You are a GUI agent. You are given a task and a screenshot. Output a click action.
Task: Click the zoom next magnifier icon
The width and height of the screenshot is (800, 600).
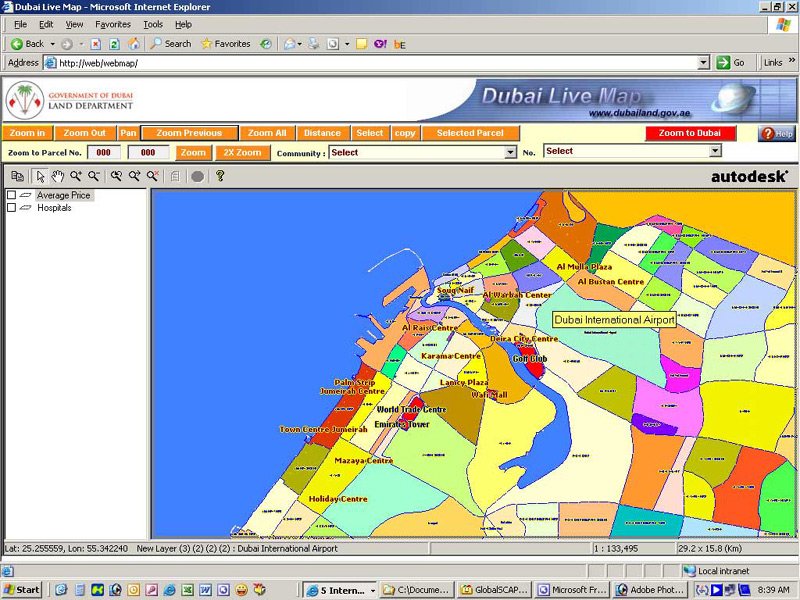point(135,177)
